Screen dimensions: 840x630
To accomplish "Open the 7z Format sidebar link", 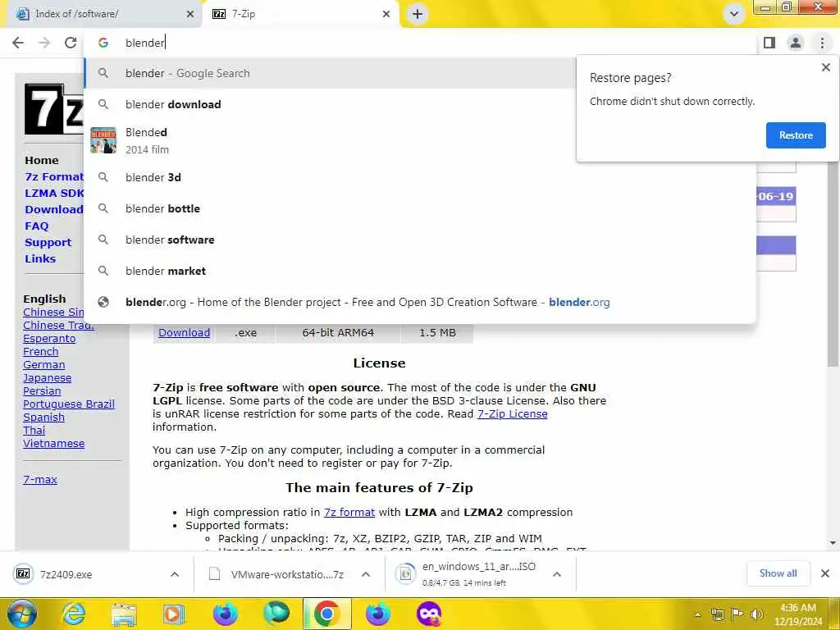I will tap(54, 177).
